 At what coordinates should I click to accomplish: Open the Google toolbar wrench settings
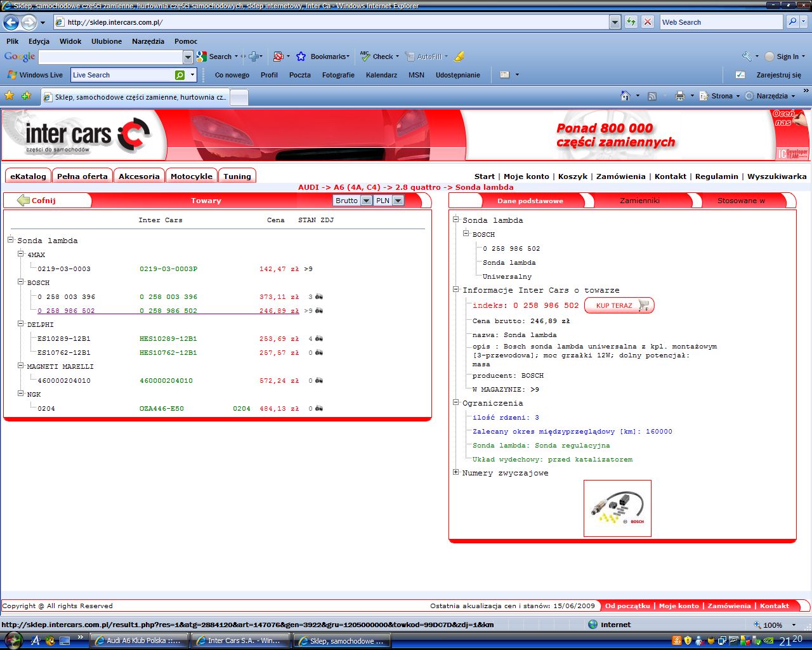[x=747, y=56]
